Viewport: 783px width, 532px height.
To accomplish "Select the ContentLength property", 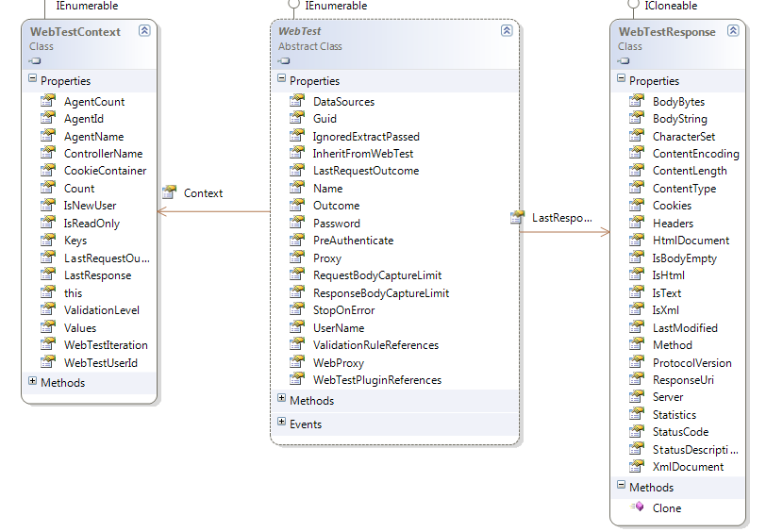I will click(x=690, y=171).
